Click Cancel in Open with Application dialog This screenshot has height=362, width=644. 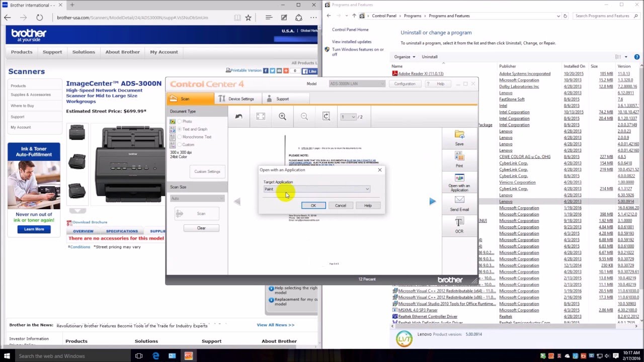pyautogui.click(x=341, y=205)
